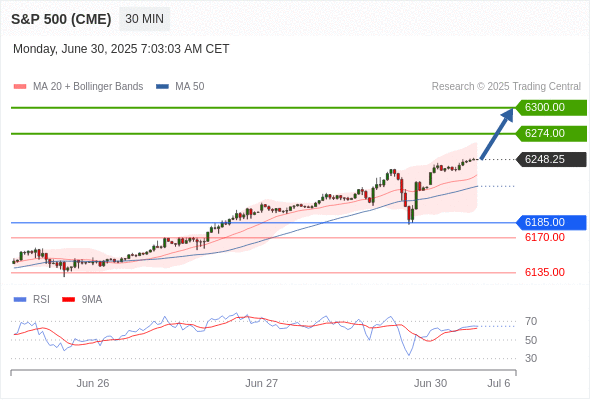Click the RSI 70 level label
The image size is (590, 400).
pos(531,321)
